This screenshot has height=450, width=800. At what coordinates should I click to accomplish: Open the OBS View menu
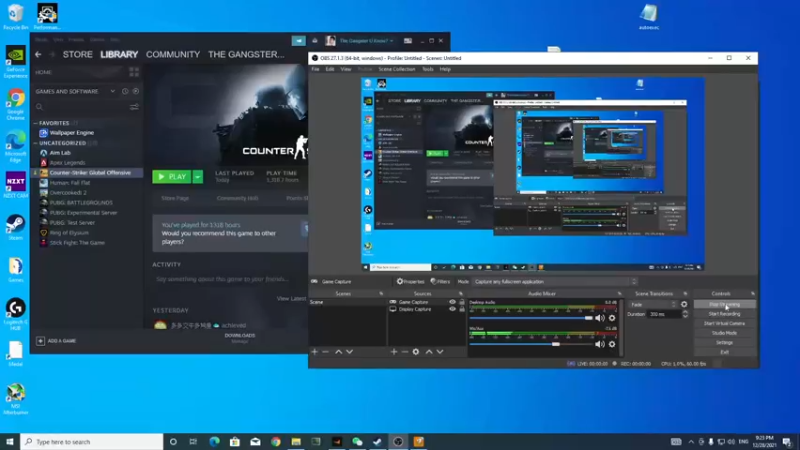click(x=346, y=69)
